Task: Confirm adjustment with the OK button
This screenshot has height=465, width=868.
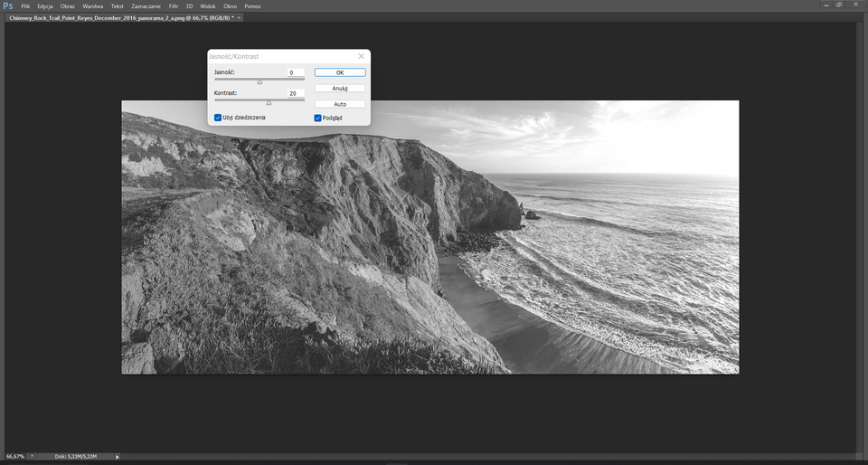Action: point(340,72)
